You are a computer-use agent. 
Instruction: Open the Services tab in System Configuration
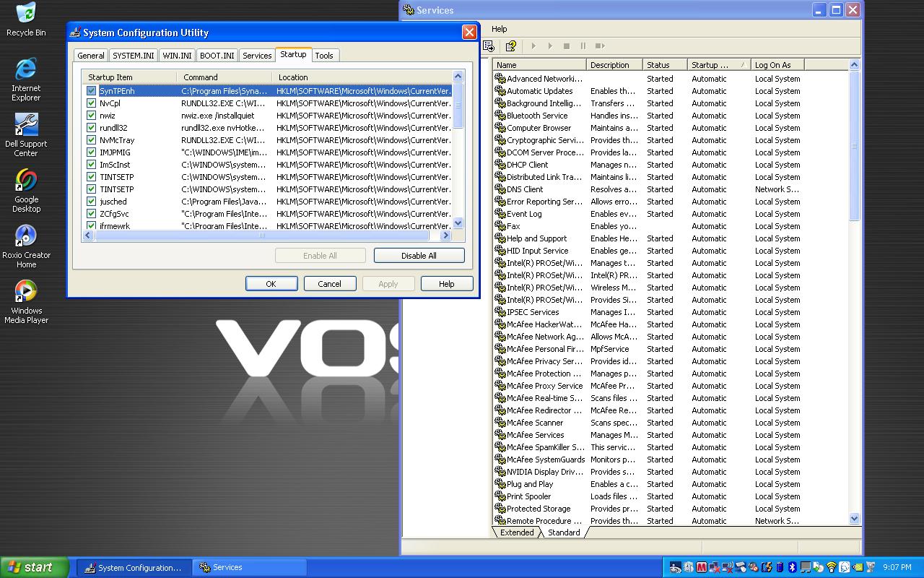click(x=257, y=56)
